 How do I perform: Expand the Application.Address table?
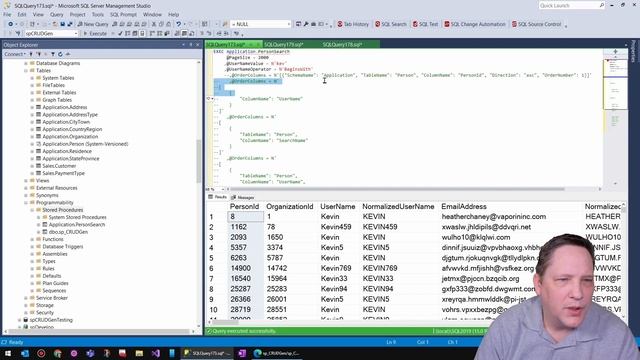coord(32,107)
